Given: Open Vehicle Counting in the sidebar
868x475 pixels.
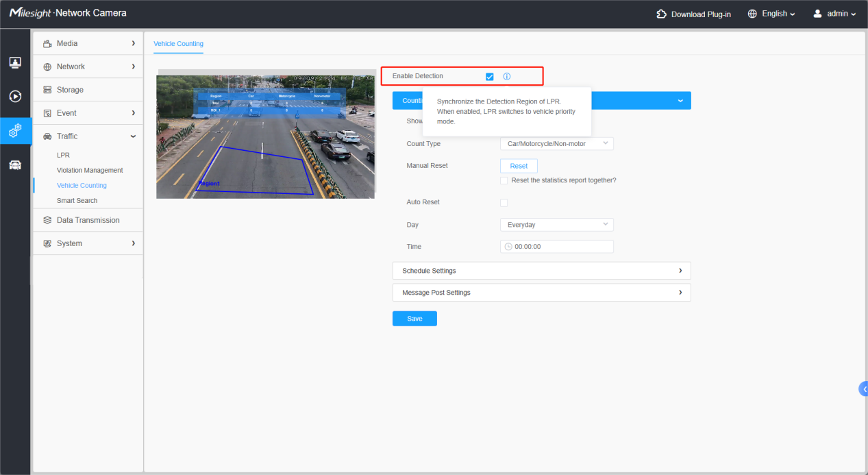Looking at the screenshot, I should 82,185.
